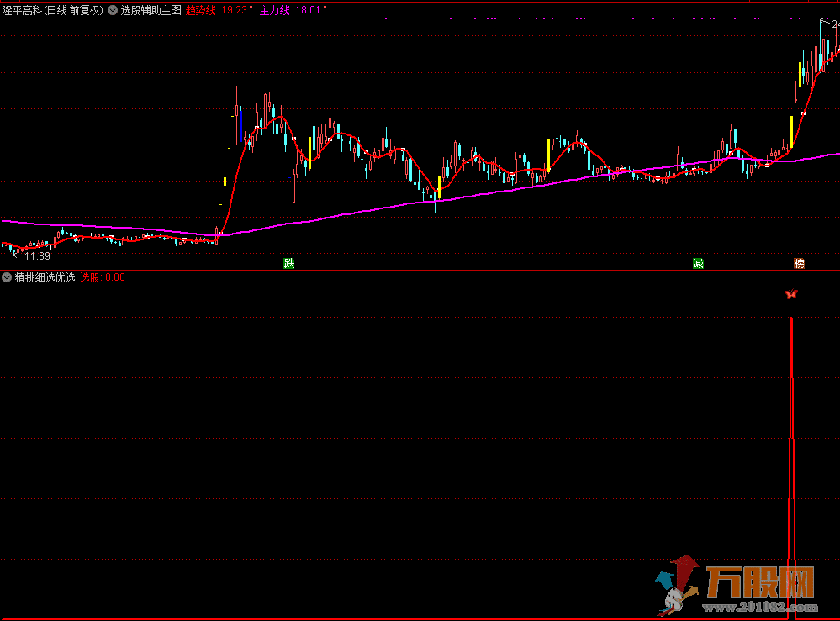
Task: Click the red arrow after 趋势线 value
Action: [x=251, y=11]
